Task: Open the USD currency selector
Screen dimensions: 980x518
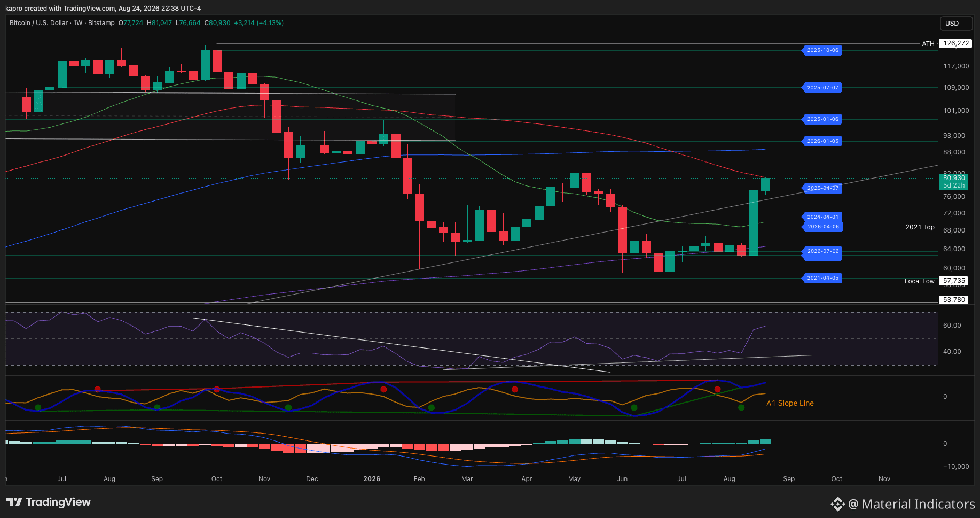Action: click(956, 24)
